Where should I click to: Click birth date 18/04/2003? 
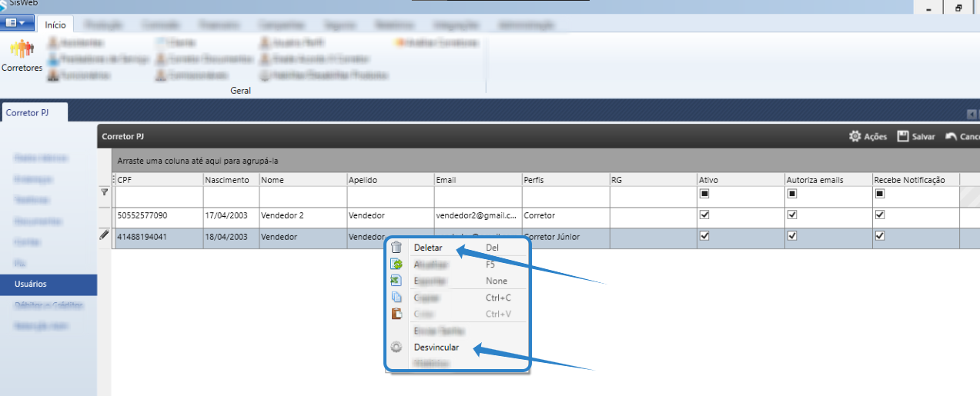point(231,238)
